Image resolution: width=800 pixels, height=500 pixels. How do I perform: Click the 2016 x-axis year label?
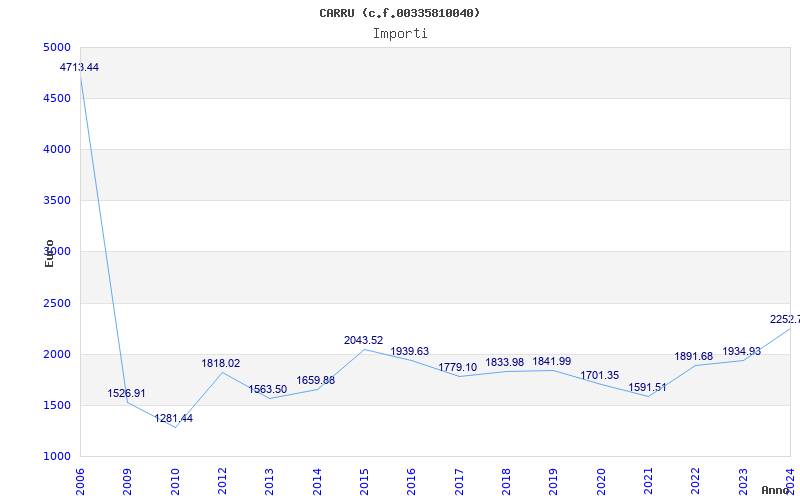click(411, 482)
